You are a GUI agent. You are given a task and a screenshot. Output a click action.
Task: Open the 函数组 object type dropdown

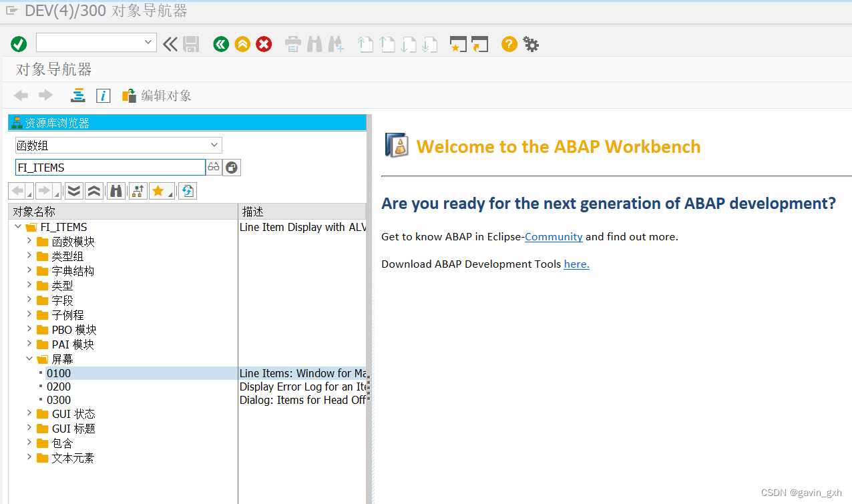pyautogui.click(x=214, y=145)
